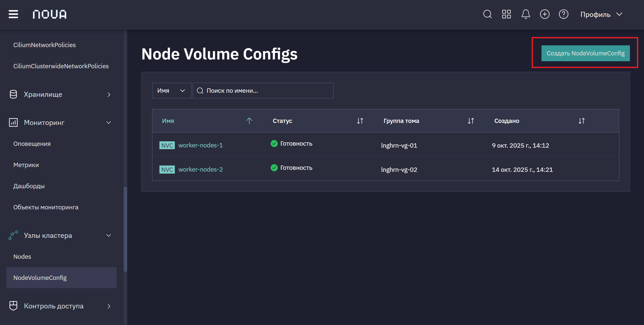Click the Группа тома column header
644x325 pixels.
pyautogui.click(x=401, y=121)
